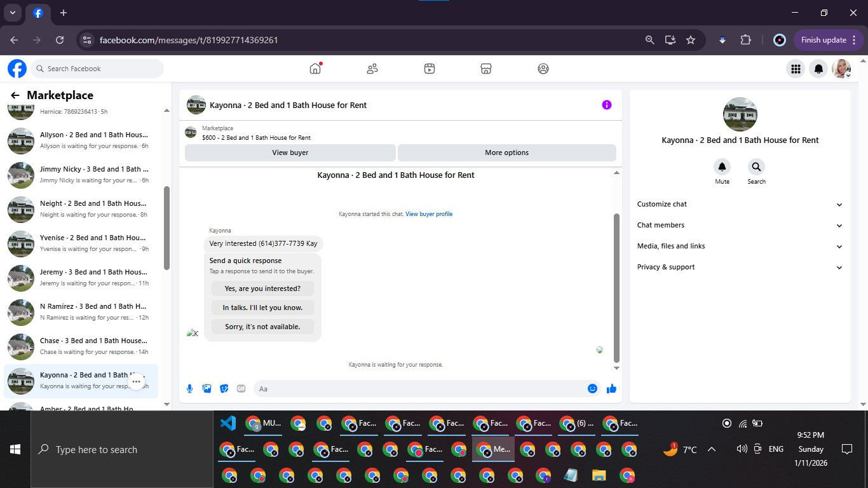868x488 pixels.
Task: Open Chrome extensions puzzle icon
Action: coord(746,40)
